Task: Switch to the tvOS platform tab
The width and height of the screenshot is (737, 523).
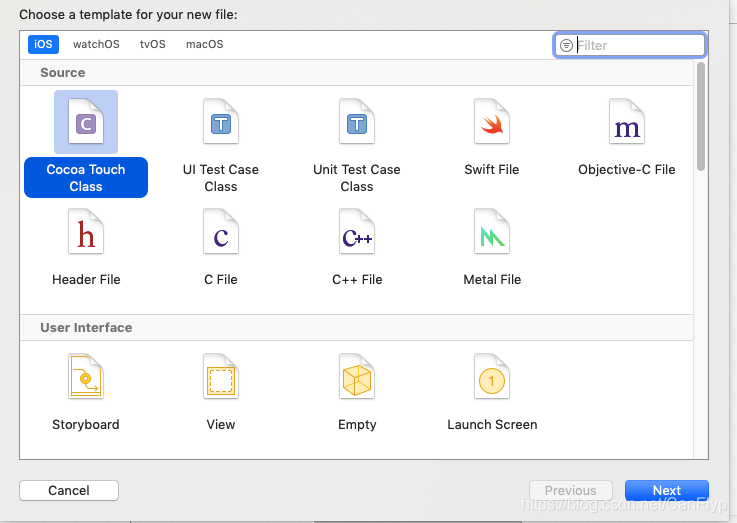Action: [x=153, y=44]
